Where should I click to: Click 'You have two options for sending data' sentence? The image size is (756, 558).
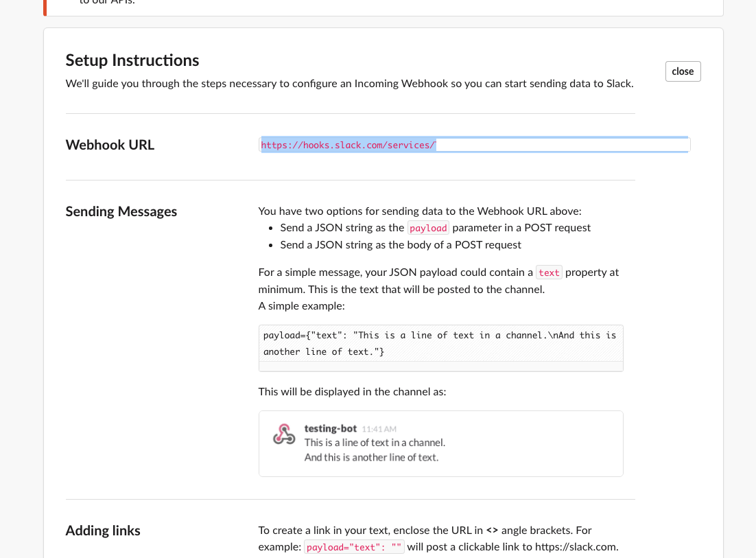(x=419, y=211)
